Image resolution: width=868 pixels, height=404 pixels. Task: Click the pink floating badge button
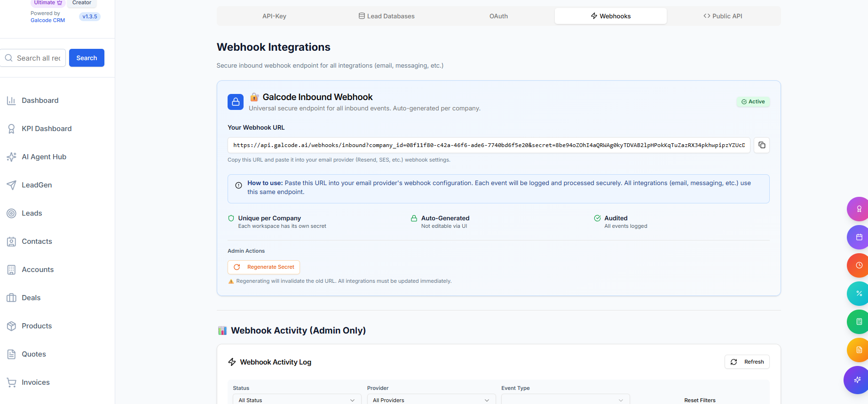(x=858, y=209)
